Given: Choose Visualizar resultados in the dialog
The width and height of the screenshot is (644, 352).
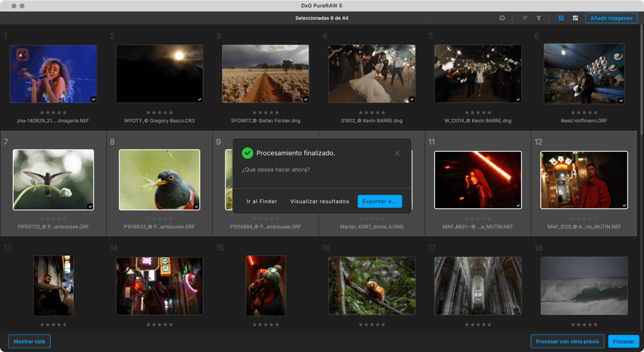Looking at the screenshot, I should [x=319, y=202].
